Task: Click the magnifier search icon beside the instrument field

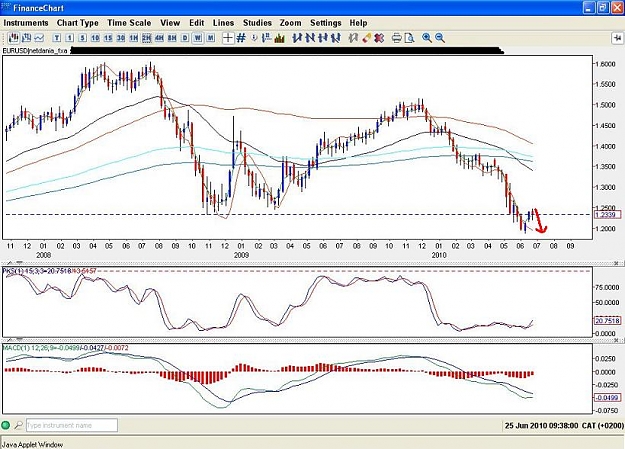Action: [x=18, y=425]
